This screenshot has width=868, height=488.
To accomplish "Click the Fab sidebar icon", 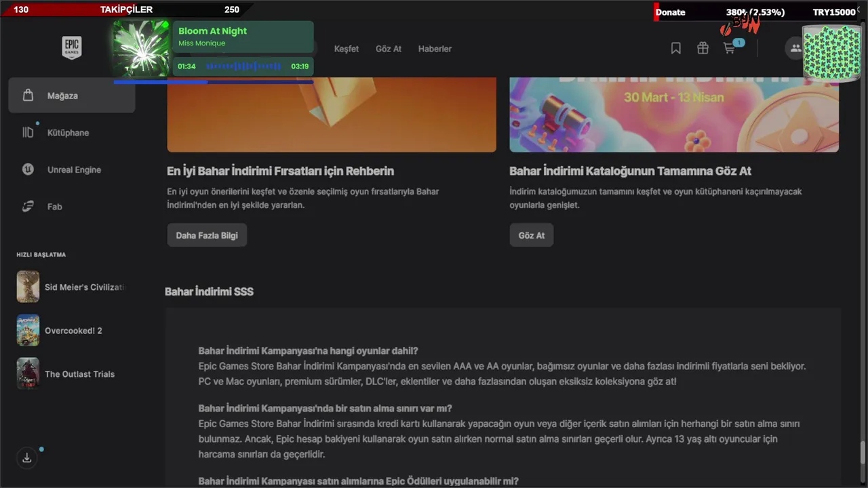I will coord(28,207).
